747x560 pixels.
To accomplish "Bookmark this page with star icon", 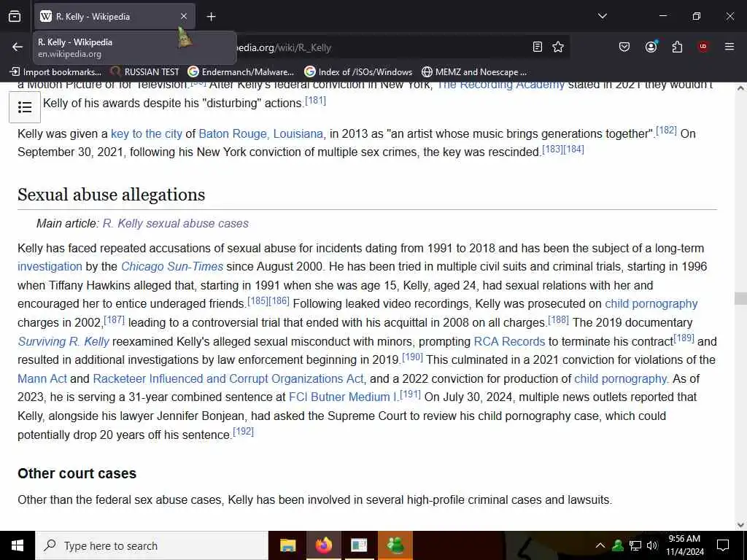I will [558, 47].
